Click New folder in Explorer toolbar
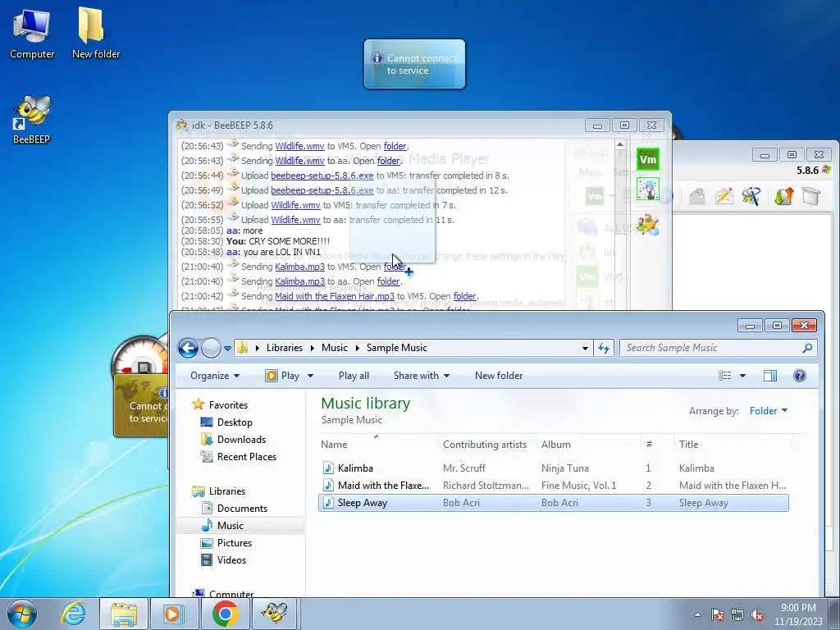 (x=498, y=376)
